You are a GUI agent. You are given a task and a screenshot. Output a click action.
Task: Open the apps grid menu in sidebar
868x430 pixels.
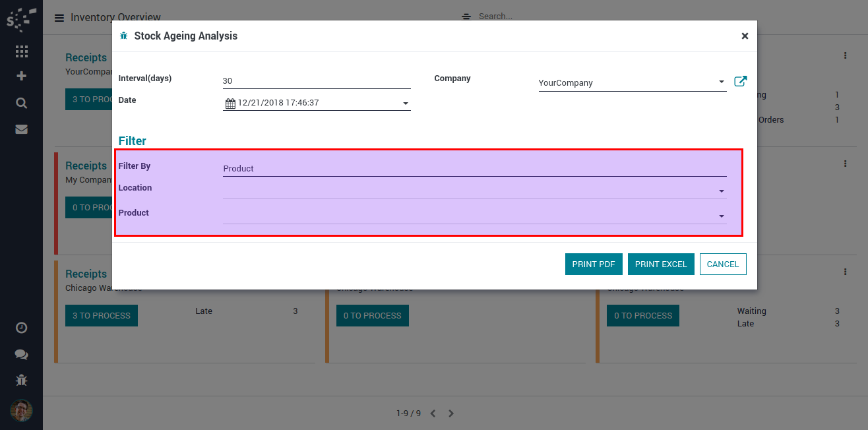point(21,51)
